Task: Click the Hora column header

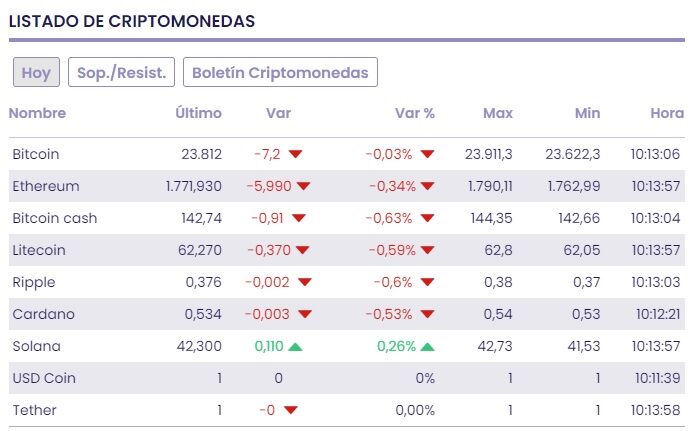Action: (x=666, y=113)
